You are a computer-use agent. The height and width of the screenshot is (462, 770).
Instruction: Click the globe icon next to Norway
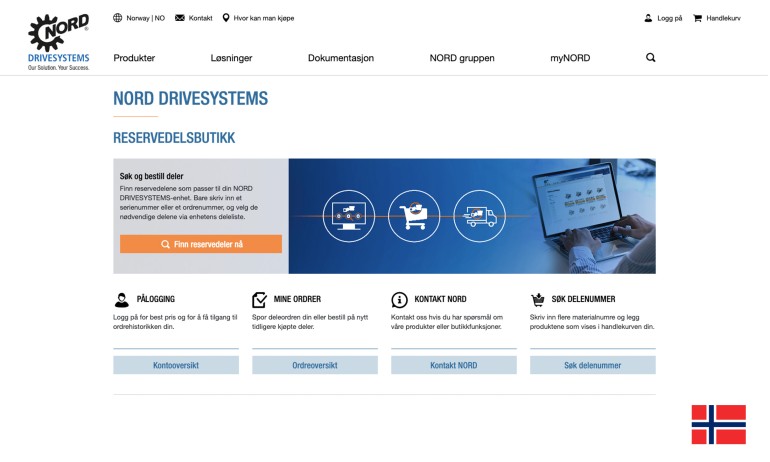(118, 18)
